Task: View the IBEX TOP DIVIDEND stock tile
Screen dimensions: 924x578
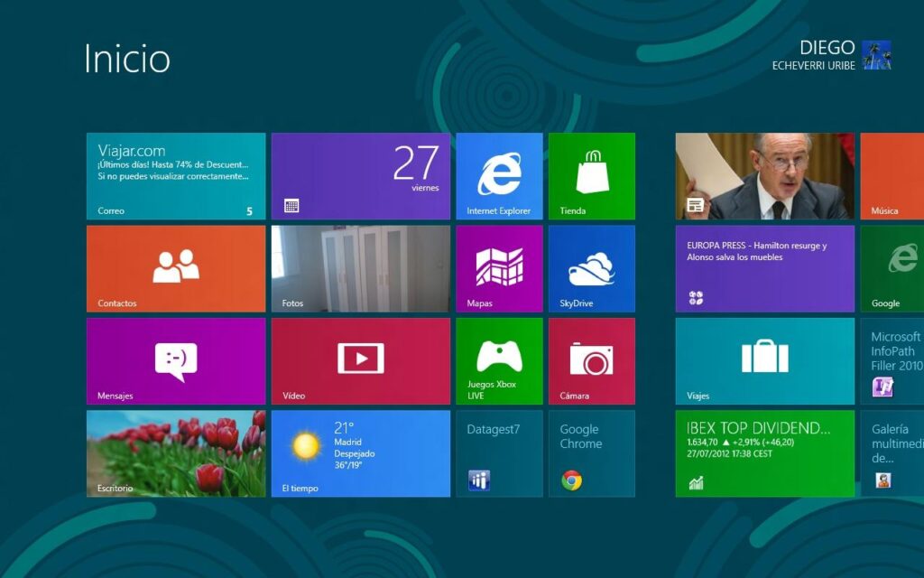Action: tap(764, 453)
